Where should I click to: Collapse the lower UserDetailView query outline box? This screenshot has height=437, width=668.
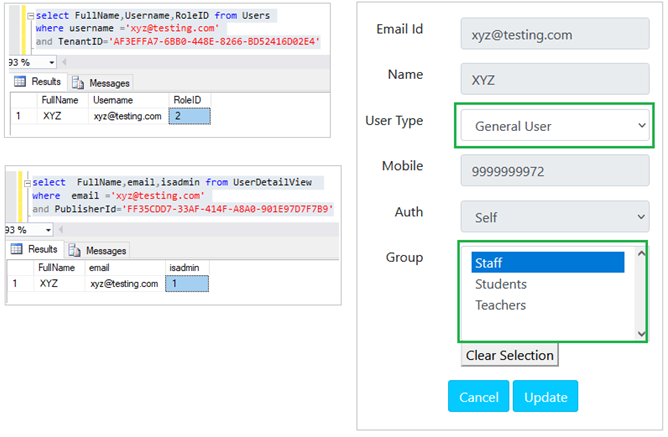point(27,183)
